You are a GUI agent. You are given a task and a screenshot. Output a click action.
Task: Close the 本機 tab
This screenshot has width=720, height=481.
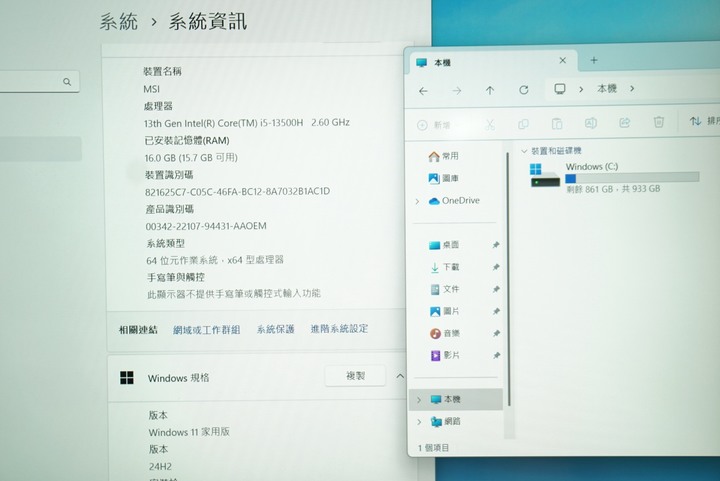562,61
